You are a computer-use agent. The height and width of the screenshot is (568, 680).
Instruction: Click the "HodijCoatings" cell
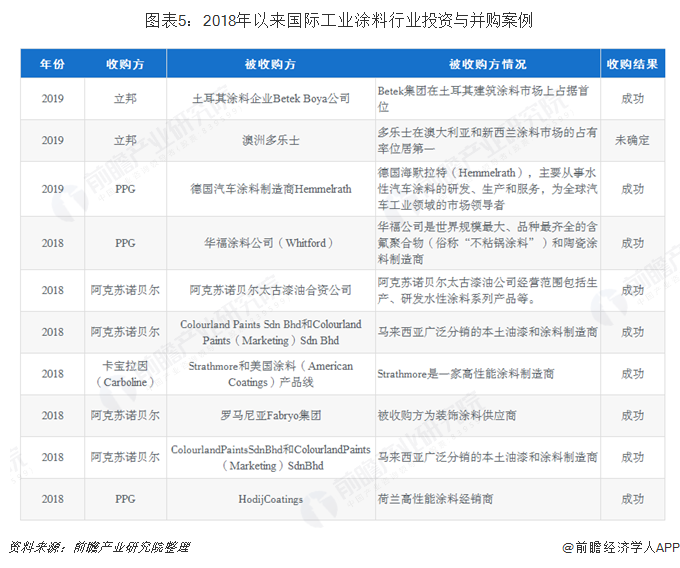point(271,499)
